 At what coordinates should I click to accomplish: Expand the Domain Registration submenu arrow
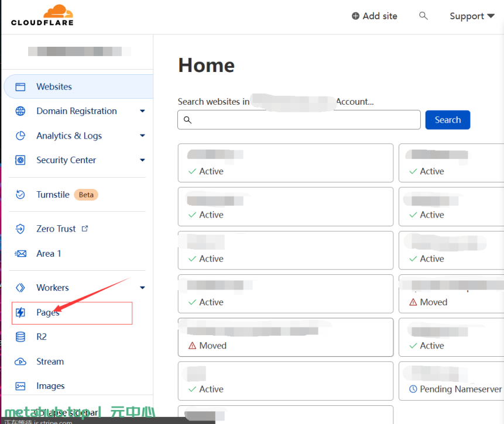coord(142,111)
